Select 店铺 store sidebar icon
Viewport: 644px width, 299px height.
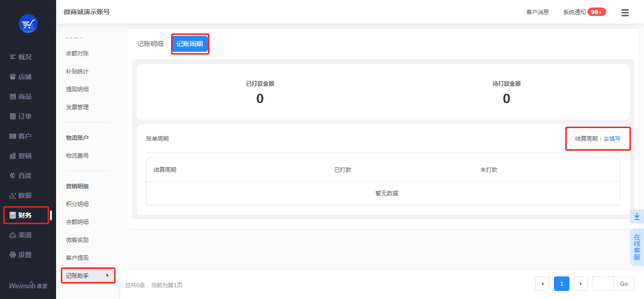tap(13, 77)
